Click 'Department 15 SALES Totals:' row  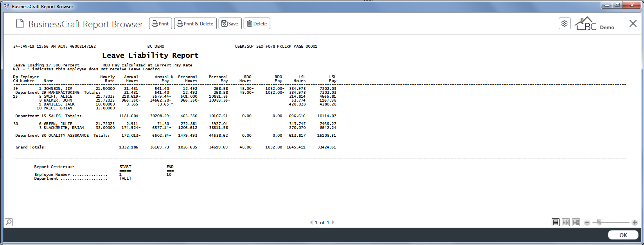(x=176, y=116)
